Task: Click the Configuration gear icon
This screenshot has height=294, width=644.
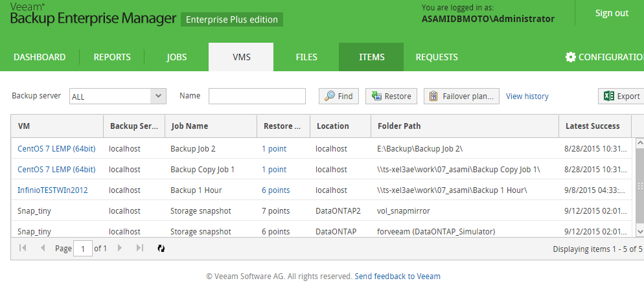Action: [x=571, y=57]
